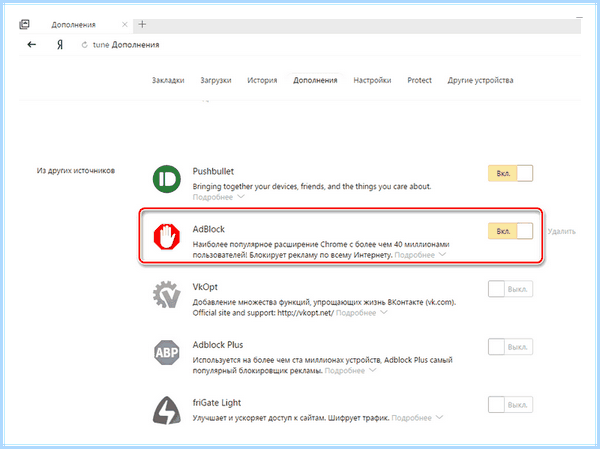The width and height of the screenshot is (600, 449).
Task: Reload page using refresh icon
Action: pos(85,45)
